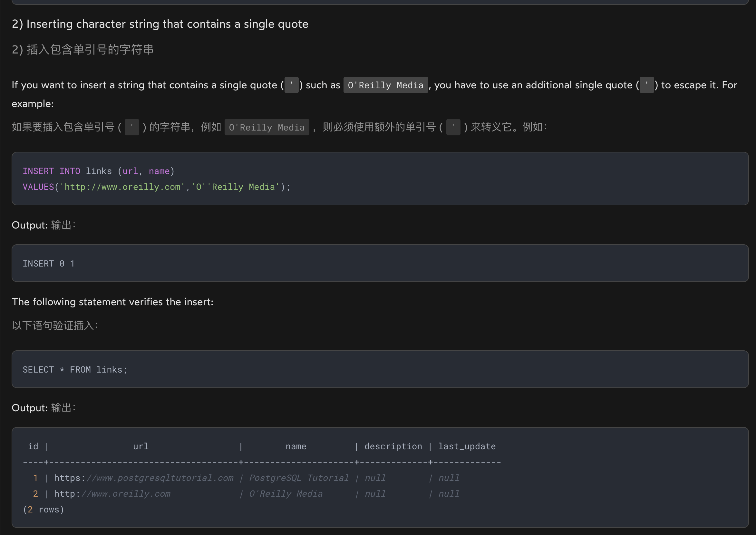Viewport: 756px width, 535px height.
Task: Click Chinese text '来转义它。例如:'
Action: [509, 127]
